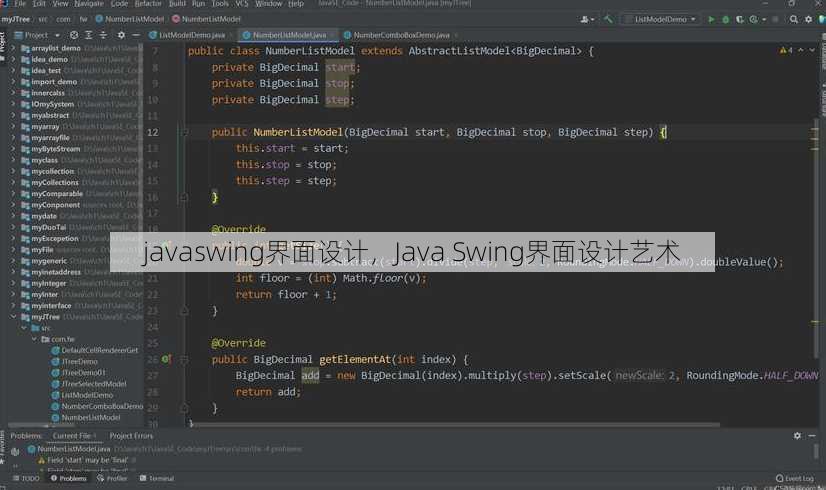Click myJTree breadcrumb in navigation bar
This screenshot has width=826, height=490.
click(x=16, y=19)
